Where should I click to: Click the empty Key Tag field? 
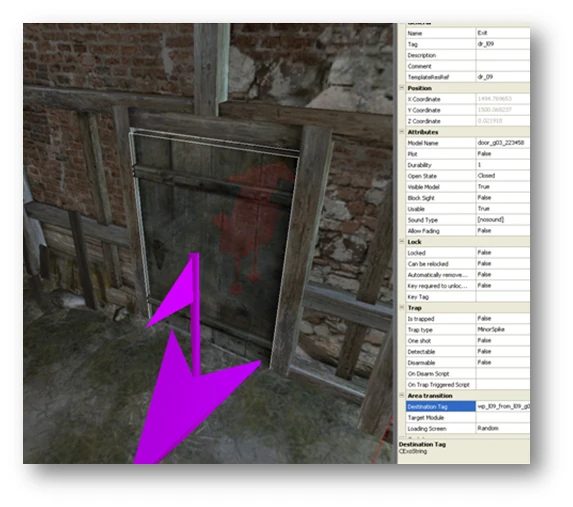click(x=503, y=297)
